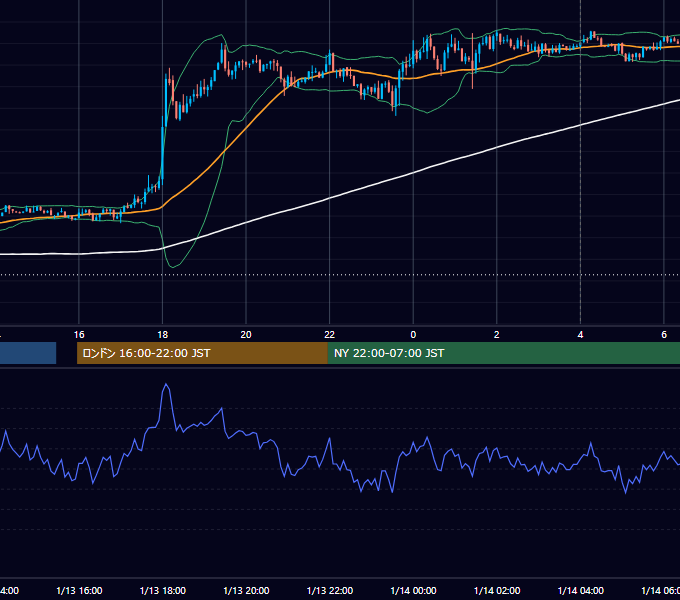
Task: Click the '1/14 04:00' date label on the bottom axis
Action: (x=581, y=591)
